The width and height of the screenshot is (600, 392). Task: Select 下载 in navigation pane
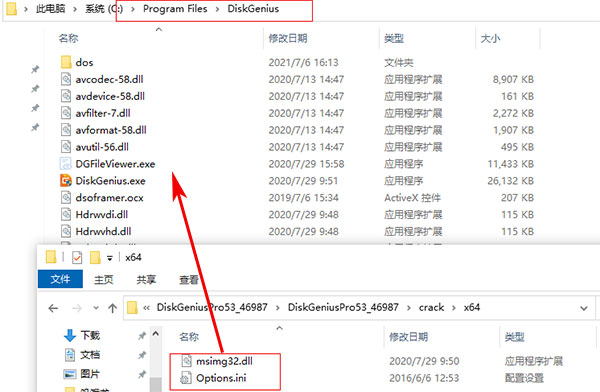[90, 335]
